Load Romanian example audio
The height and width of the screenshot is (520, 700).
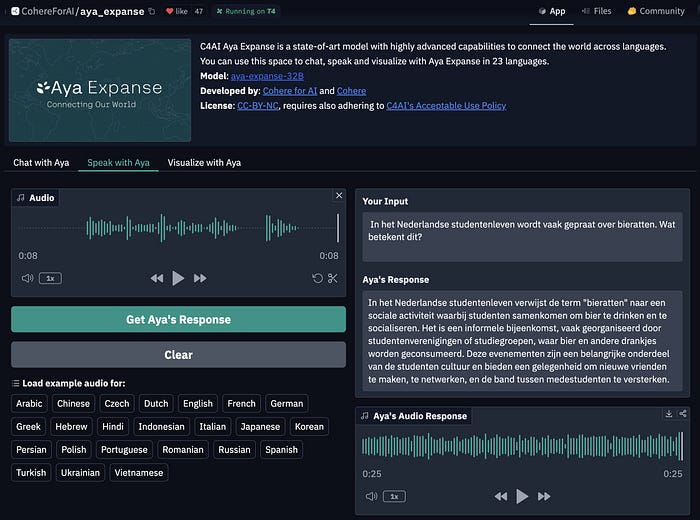[x=183, y=449]
